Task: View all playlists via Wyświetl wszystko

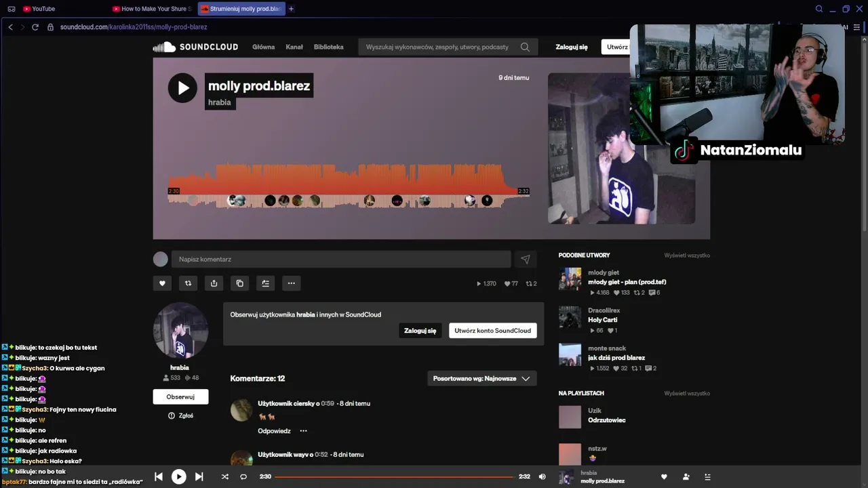Action: click(x=687, y=393)
